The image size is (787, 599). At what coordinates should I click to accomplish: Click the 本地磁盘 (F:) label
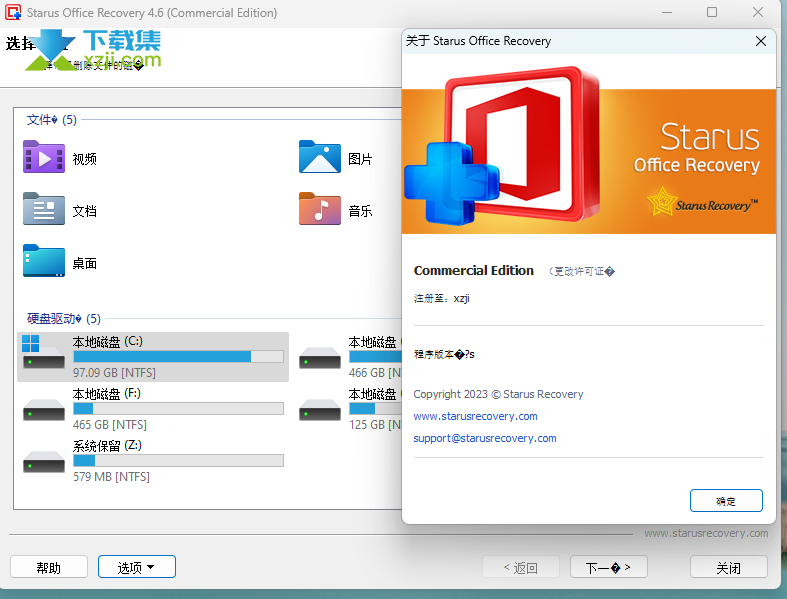coord(106,394)
